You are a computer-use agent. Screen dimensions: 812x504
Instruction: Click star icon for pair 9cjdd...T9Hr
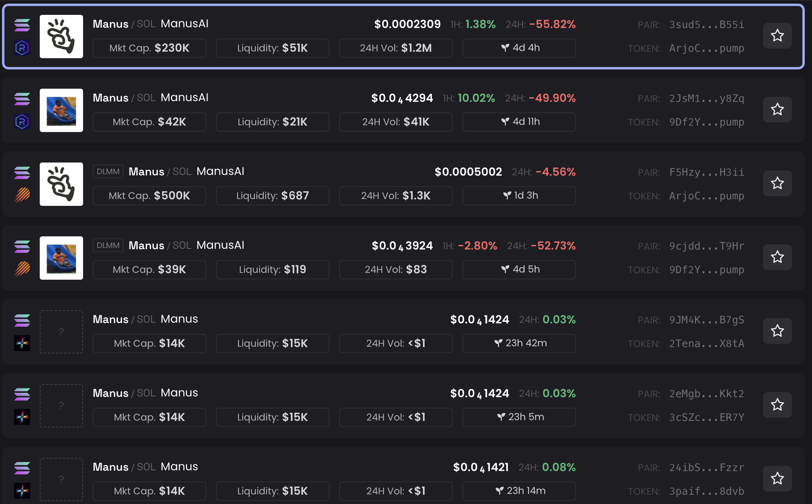click(777, 257)
